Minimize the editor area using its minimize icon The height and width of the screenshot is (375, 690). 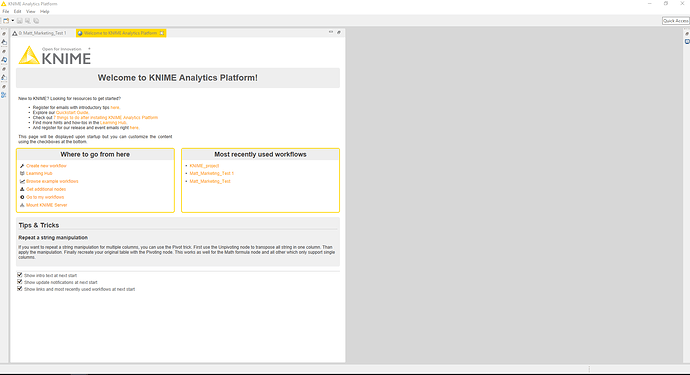click(331, 32)
